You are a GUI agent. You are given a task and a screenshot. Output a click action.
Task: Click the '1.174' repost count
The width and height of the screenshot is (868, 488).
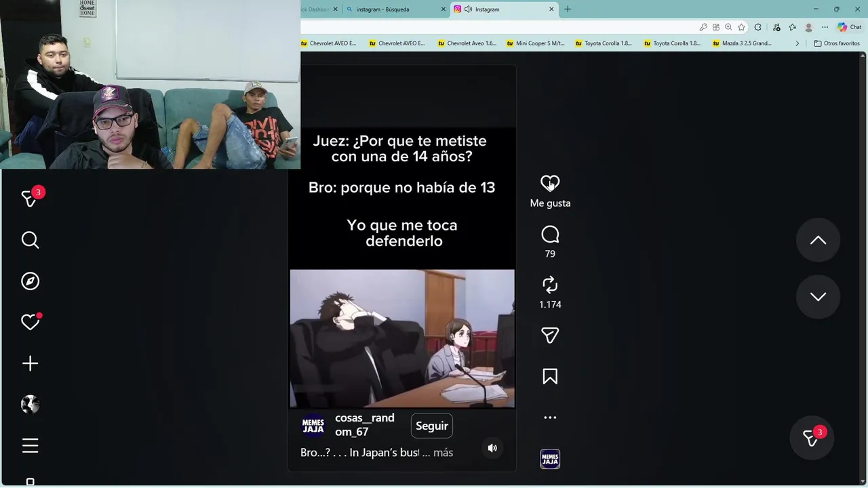(550, 304)
